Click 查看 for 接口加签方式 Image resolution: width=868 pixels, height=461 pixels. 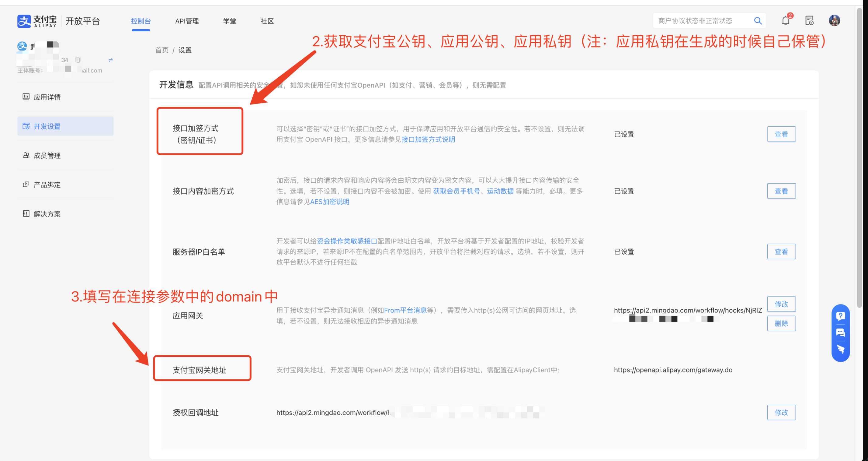click(x=781, y=134)
